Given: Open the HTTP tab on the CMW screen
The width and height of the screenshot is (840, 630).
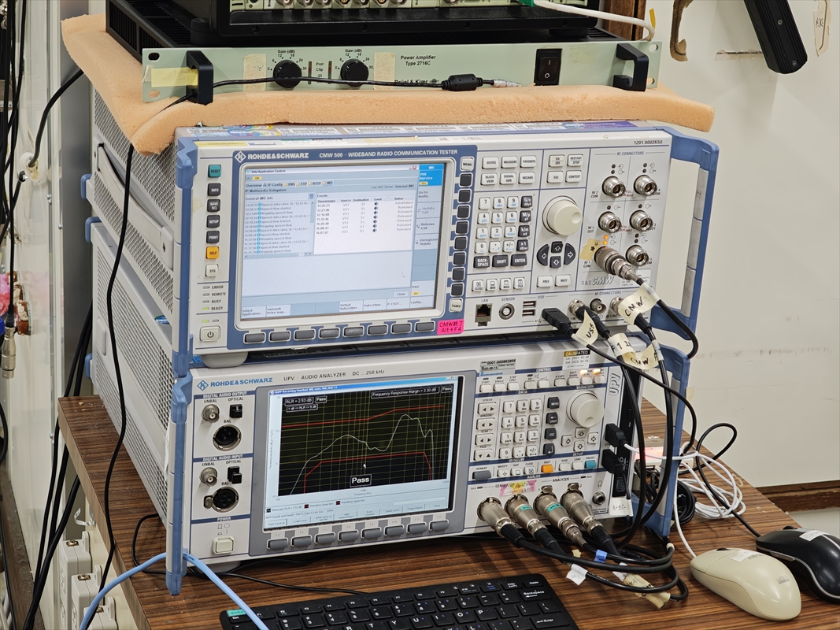Looking at the screenshot, I should tap(315, 183).
